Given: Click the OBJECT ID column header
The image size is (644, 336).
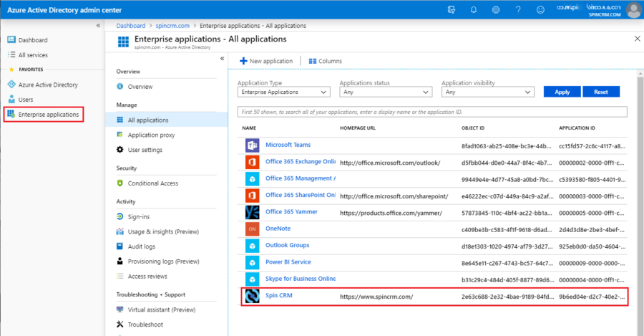Looking at the screenshot, I should pyautogui.click(x=473, y=128).
